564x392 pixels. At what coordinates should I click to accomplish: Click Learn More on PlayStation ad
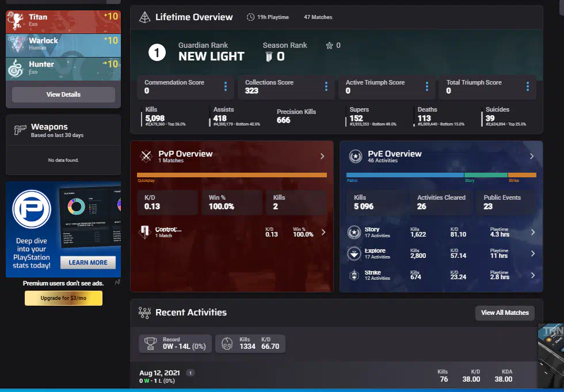pos(88,262)
